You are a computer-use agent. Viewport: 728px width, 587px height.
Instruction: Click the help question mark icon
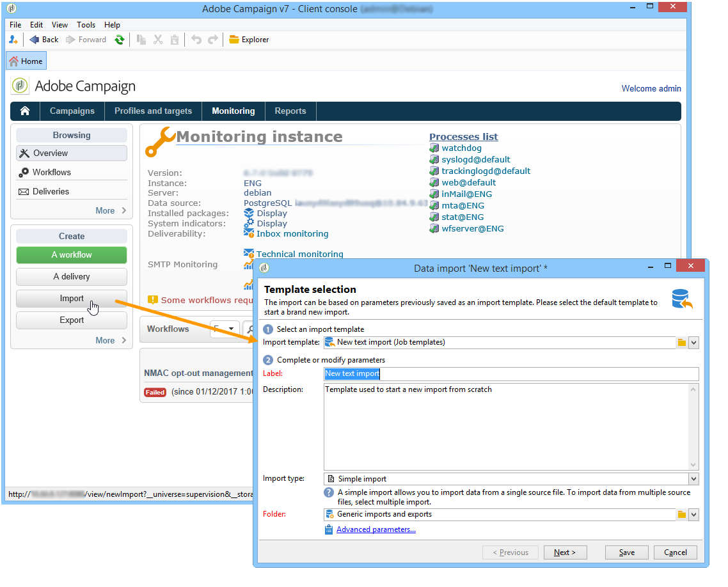click(329, 493)
